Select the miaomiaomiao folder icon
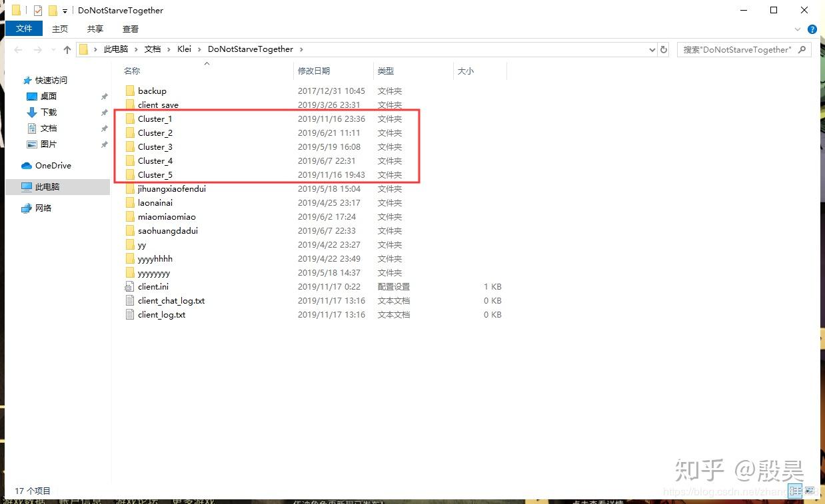825x504 pixels. point(130,216)
